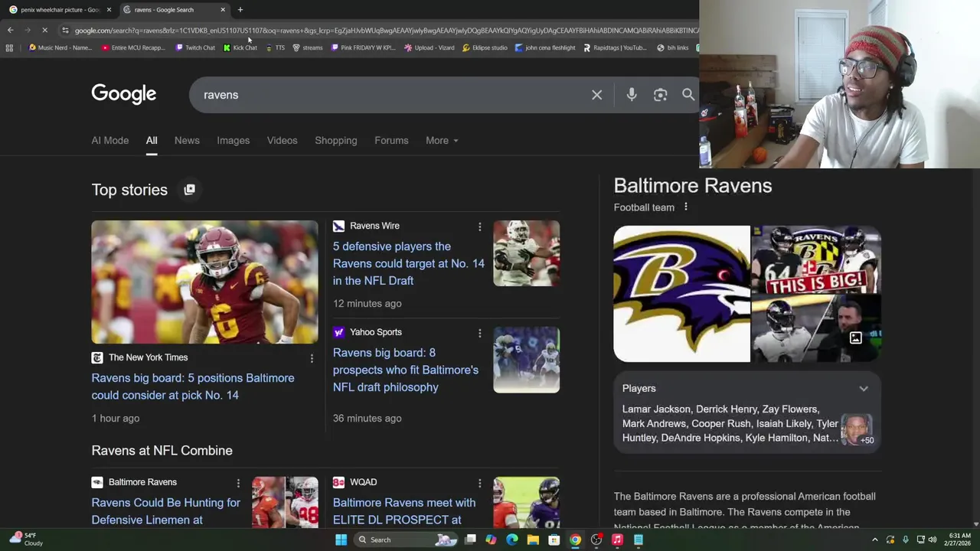The width and height of the screenshot is (980, 551).
Task: Open site information icon in address bar
Action: 65,30
